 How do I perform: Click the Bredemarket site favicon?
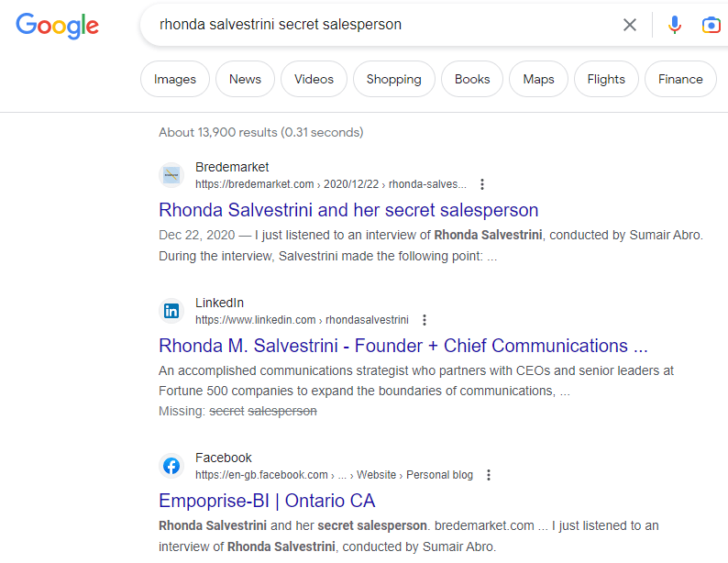(171, 175)
